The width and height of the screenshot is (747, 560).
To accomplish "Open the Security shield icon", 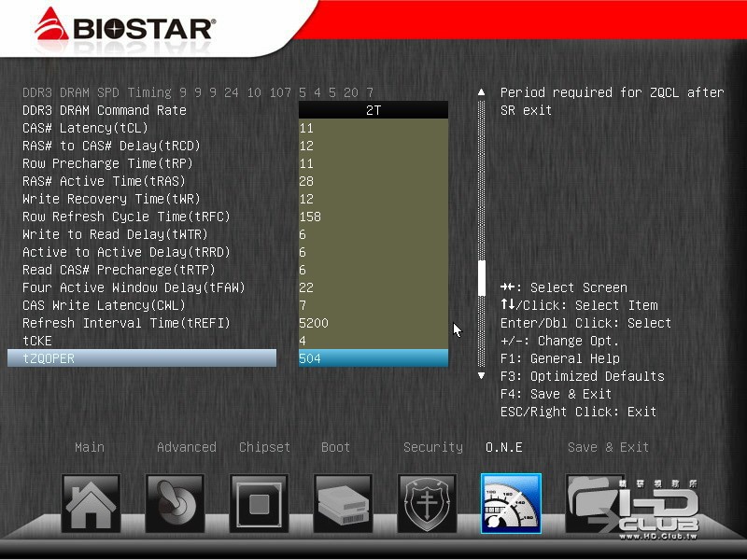I will pos(427,503).
